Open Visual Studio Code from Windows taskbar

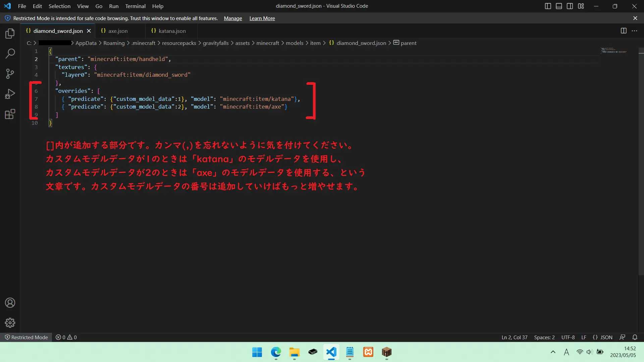[x=331, y=352]
